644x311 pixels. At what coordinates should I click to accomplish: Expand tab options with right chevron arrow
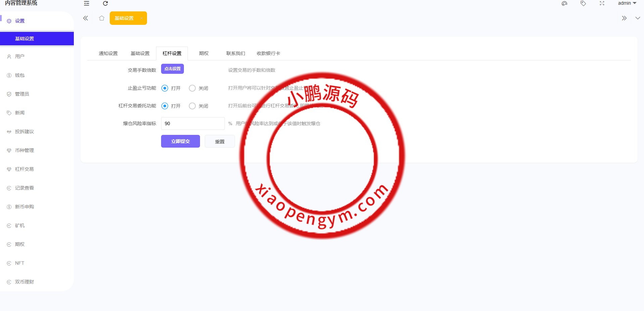coord(624,18)
